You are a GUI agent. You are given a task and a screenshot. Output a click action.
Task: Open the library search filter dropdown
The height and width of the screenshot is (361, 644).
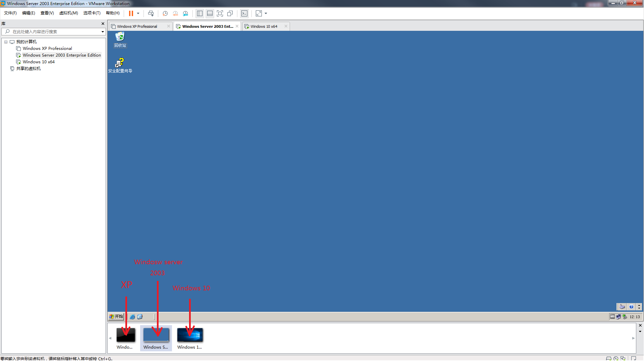103,32
